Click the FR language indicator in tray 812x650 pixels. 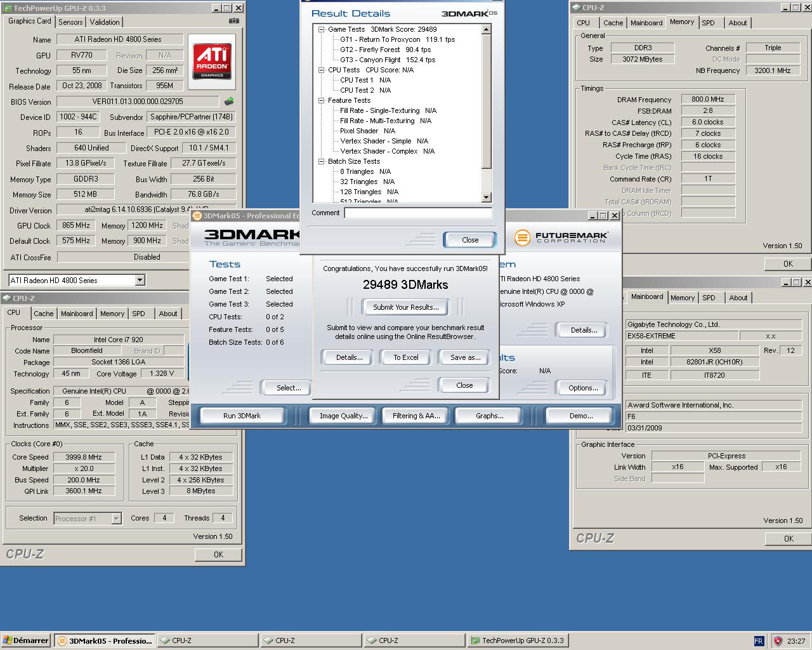759,641
